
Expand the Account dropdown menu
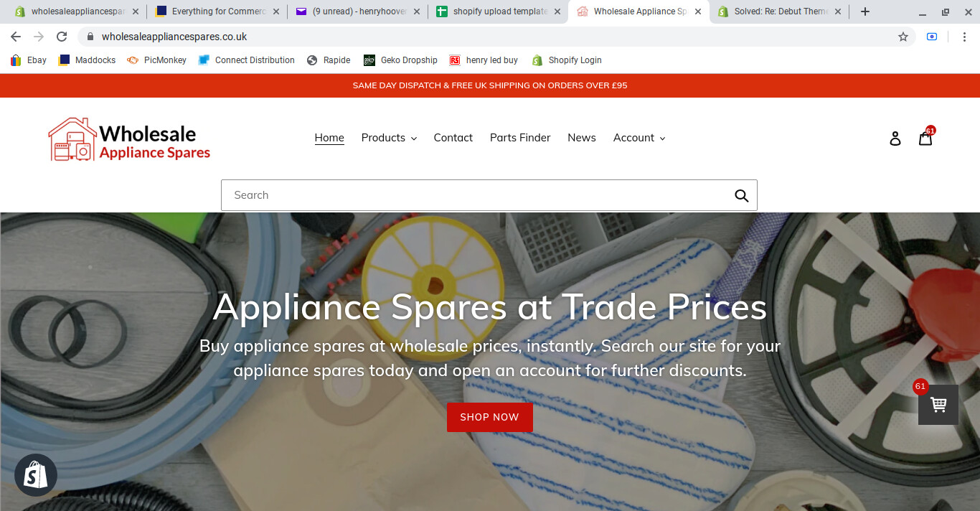(639, 138)
